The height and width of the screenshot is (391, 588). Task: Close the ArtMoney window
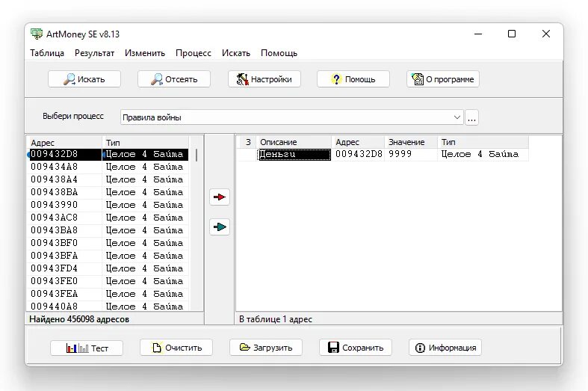click(546, 34)
